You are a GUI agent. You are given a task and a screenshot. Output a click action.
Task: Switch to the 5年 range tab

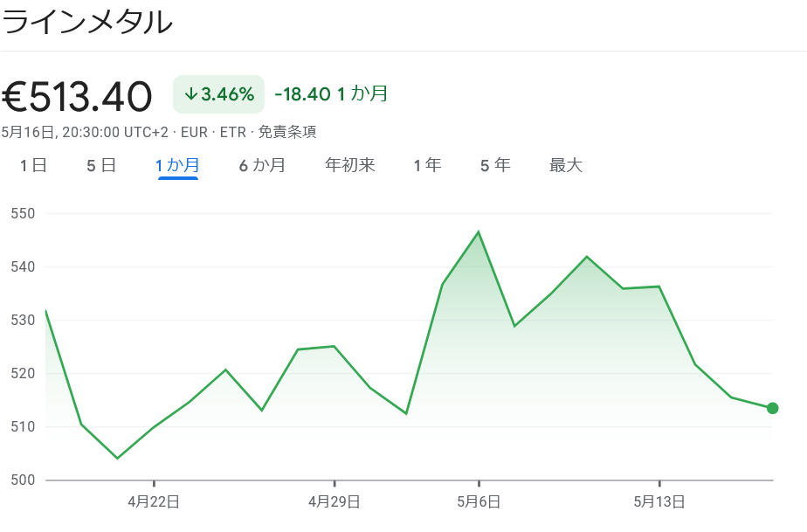[493, 164]
